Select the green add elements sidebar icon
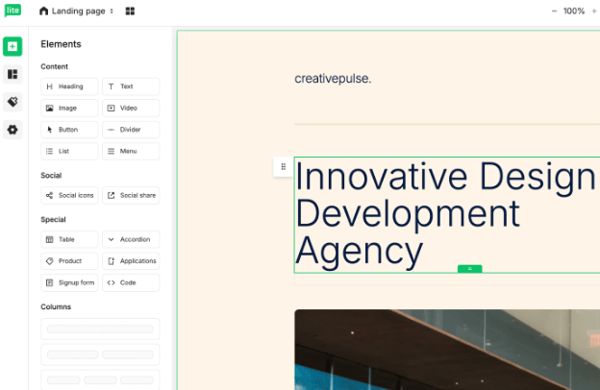 tap(13, 46)
